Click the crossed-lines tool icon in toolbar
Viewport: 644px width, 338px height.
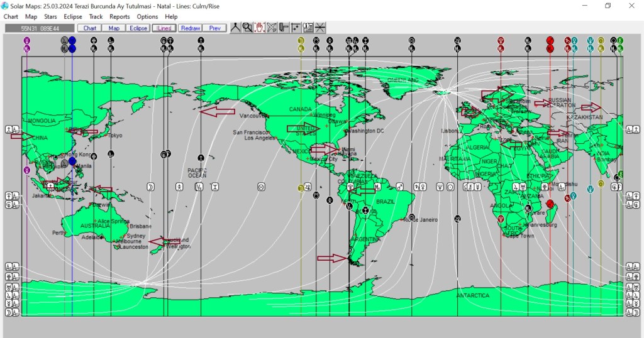pyautogui.click(x=272, y=28)
